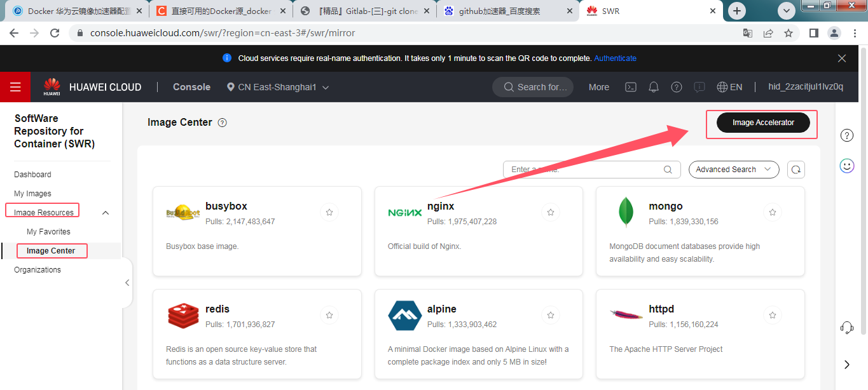Select Image Center in the sidebar
The height and width of the screenshot is (390, 868).
pos(51,251)
